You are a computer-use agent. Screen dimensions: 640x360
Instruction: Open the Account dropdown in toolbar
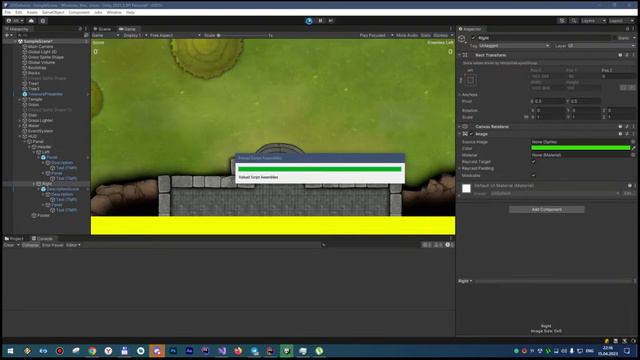click(x=15, y=21)
